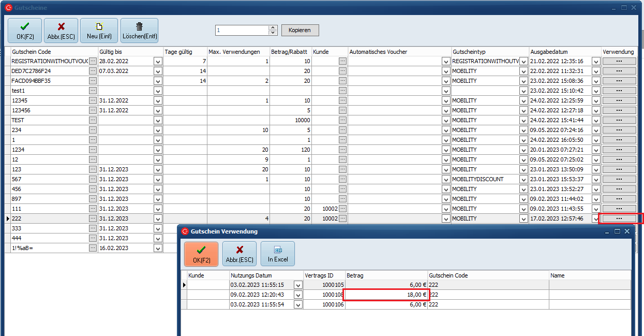Expand Automatisches Voucher dropdown for test1 row
The height and width of the screenshot is (336, 644).
tap(446, 91)
